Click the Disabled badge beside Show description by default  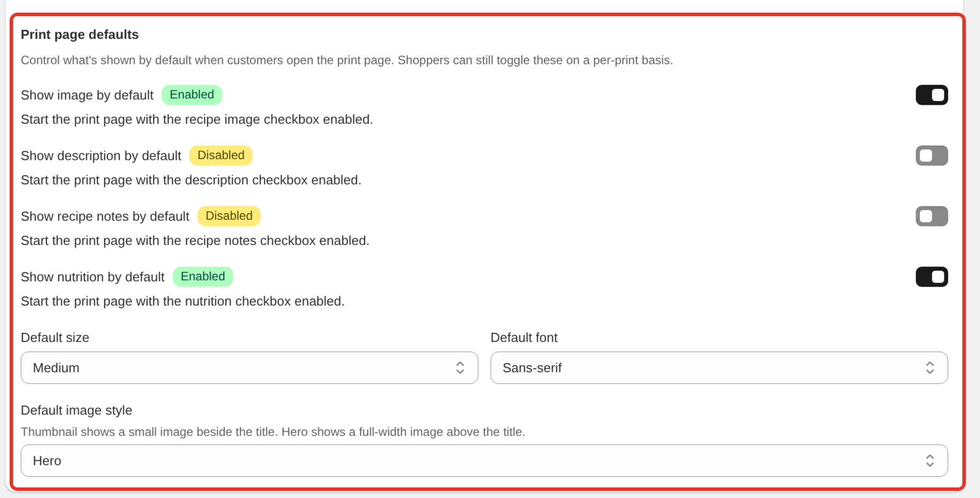tap(221, 156)
